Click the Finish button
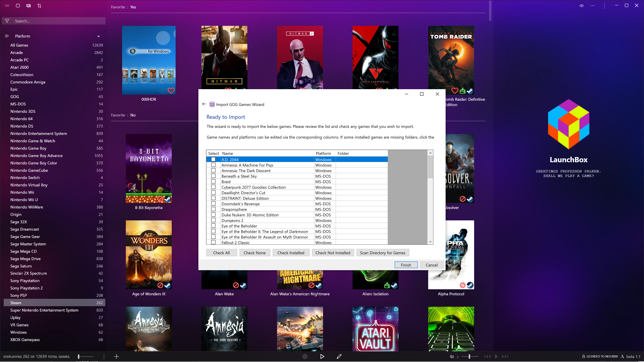The image size is (644, 362). point(406,265)
